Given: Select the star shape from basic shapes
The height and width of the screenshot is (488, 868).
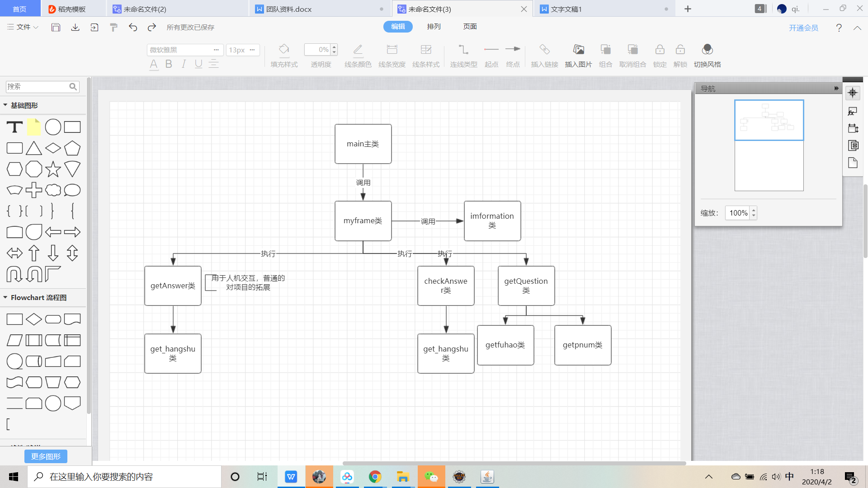Looking at the screenshot, I should (x=53, y=169).
